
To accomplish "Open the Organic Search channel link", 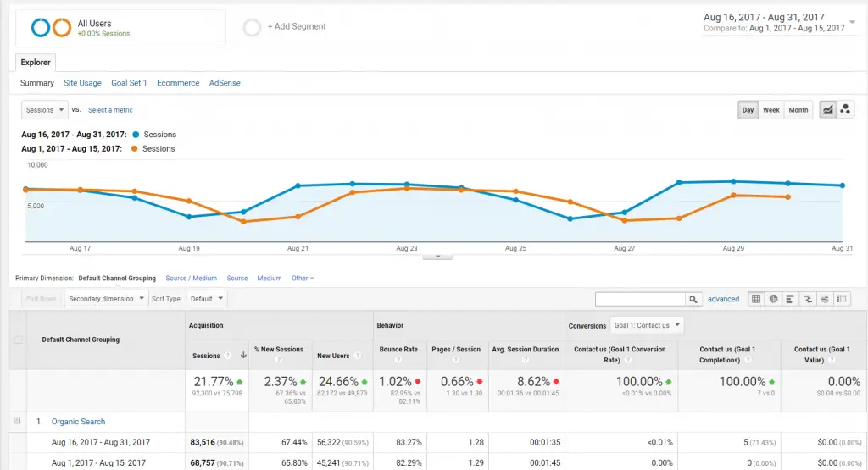I will pyautogui.click(x=78, y=422).
